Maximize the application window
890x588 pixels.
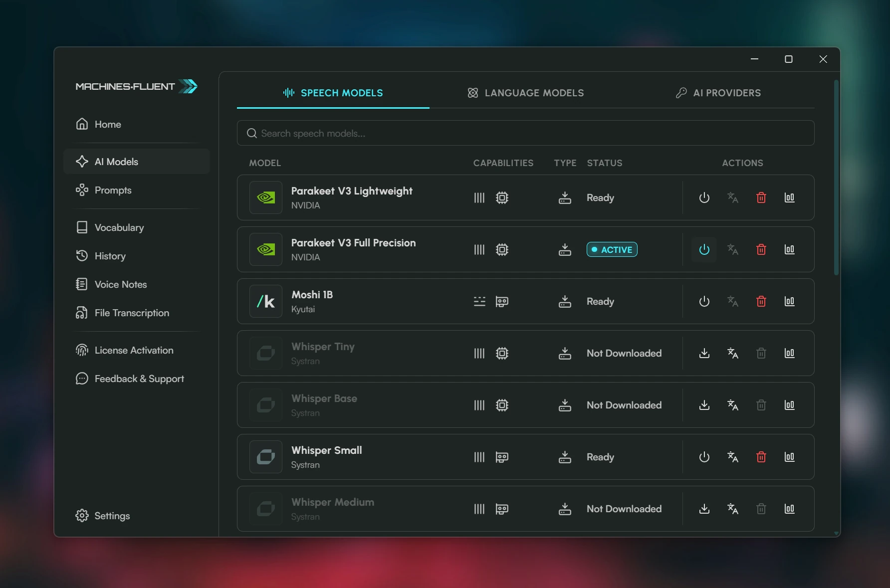click(789, 59)
